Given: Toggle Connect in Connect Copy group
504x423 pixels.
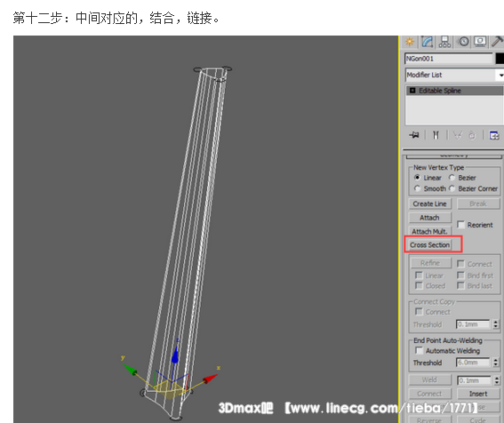Looking at the screenshot, I should pos(419,312).
